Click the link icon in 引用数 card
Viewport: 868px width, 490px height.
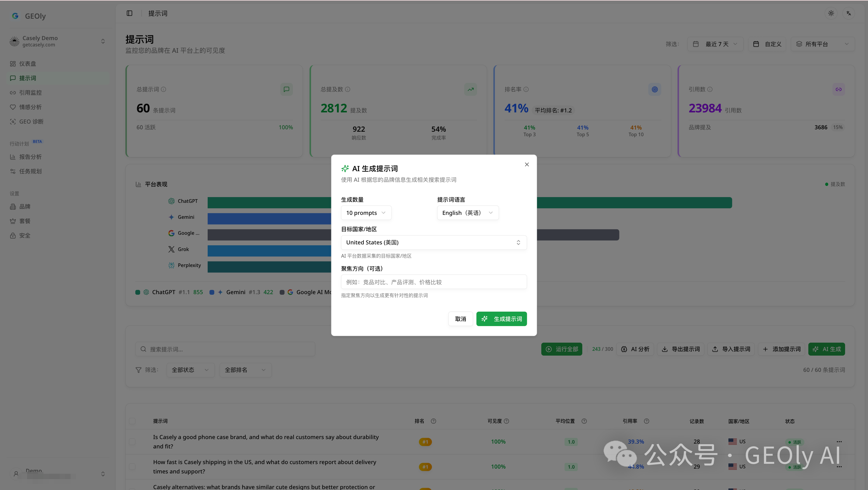coord(838,89)
